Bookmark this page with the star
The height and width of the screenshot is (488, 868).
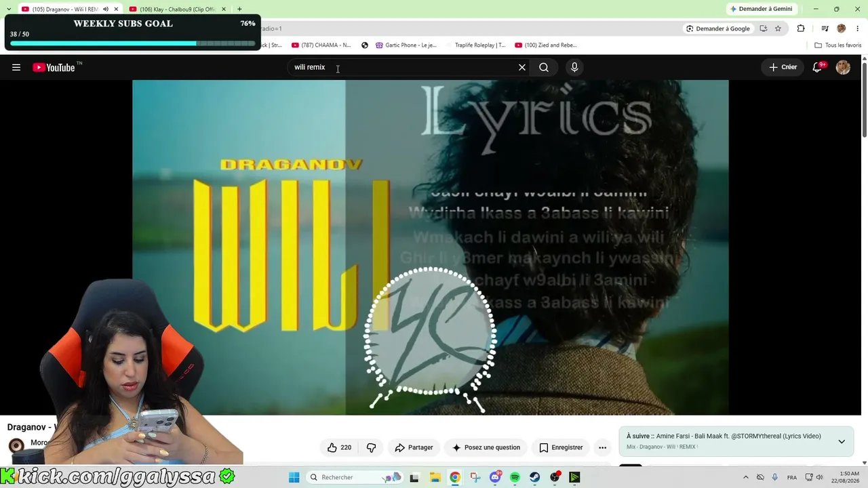coord(778,28)
